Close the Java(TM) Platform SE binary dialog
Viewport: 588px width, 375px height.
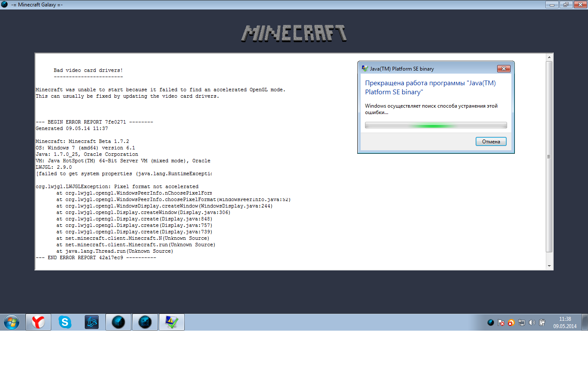(503, 68)
